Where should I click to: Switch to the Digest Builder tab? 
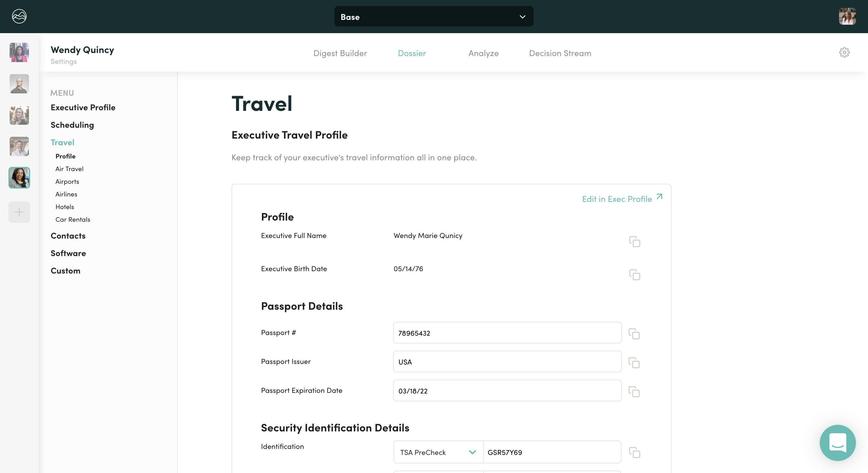pos(340,53)
